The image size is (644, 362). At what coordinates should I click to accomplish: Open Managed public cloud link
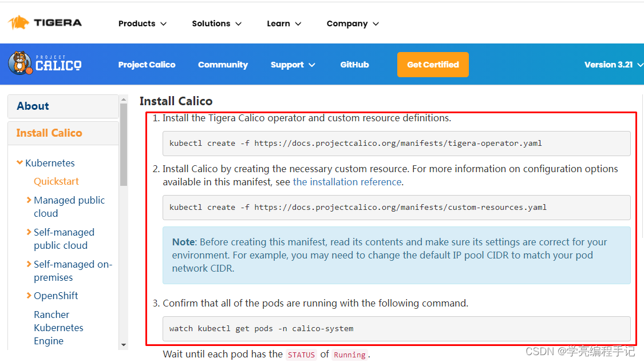click(x=69, y=206)
